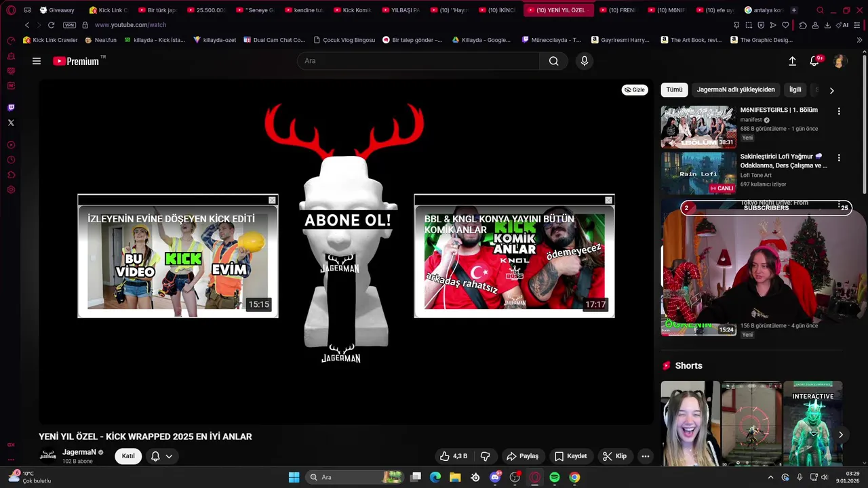Show more Shorts with right chevron

point(841,435)
